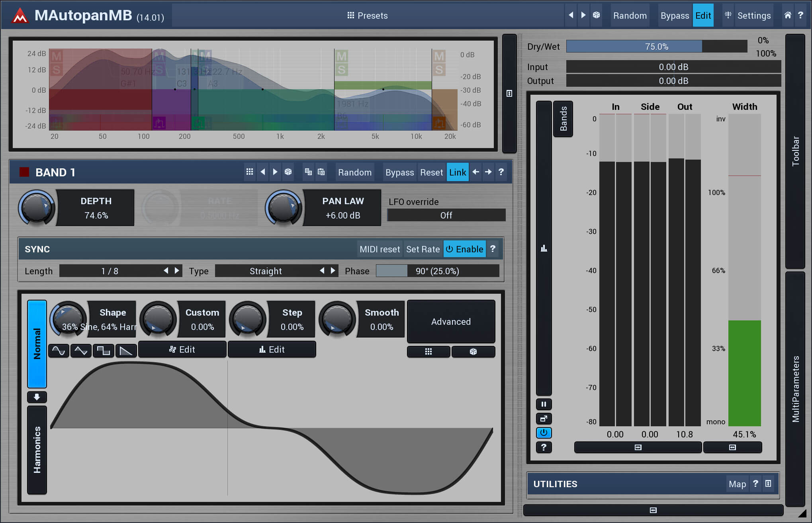
Task: Switch to the Bands meter tab
Action: pos(563,119)
